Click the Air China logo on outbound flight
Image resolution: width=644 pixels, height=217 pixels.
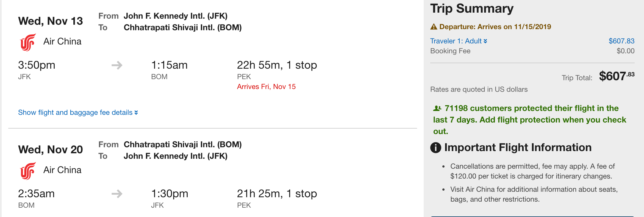pyautogui.click(x=28, y=42)
